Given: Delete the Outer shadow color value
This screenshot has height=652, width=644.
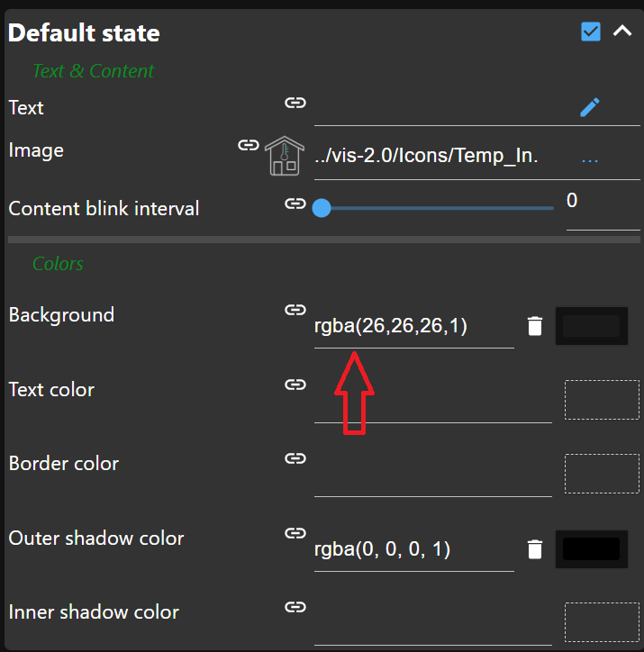Looking at the screenshot, I should (x=535, y=549).
